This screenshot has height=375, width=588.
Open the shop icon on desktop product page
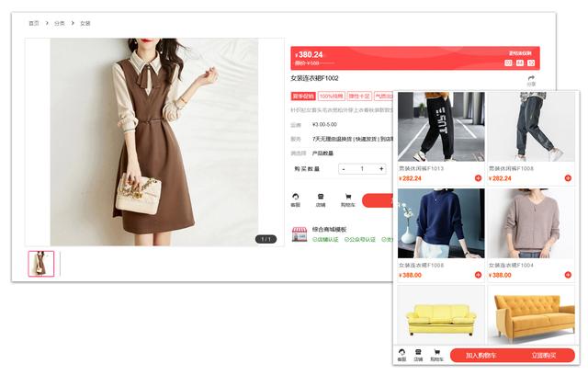click(321, 197)
